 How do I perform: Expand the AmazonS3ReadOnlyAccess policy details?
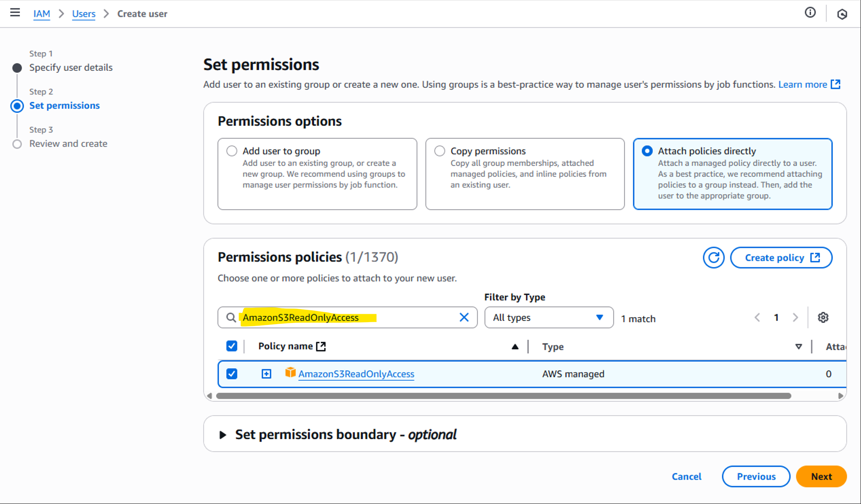[266, 374]
